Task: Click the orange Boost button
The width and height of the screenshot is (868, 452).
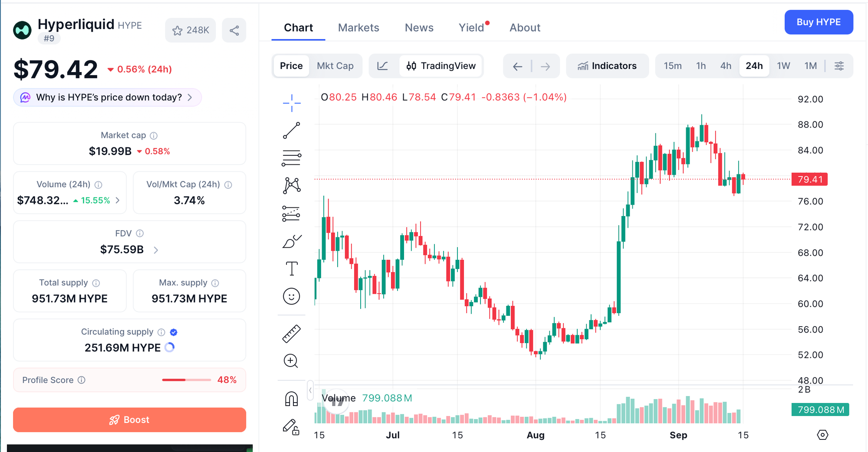Action: click(x=129, y=419)
